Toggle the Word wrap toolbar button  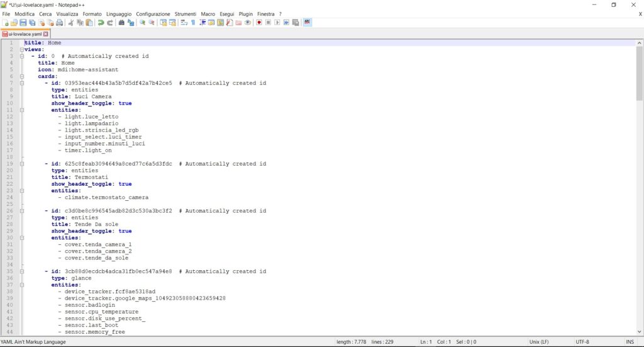[184, 23]
